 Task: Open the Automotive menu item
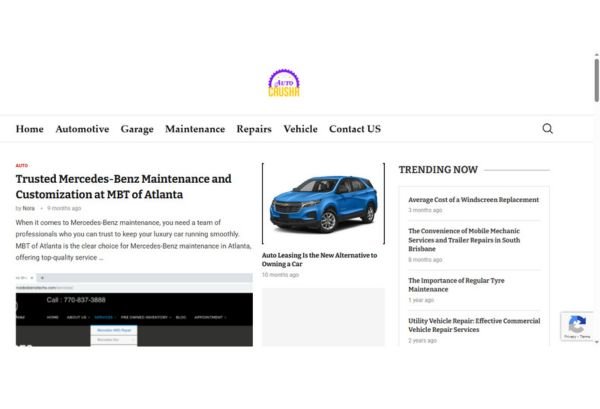click(82, 129)
